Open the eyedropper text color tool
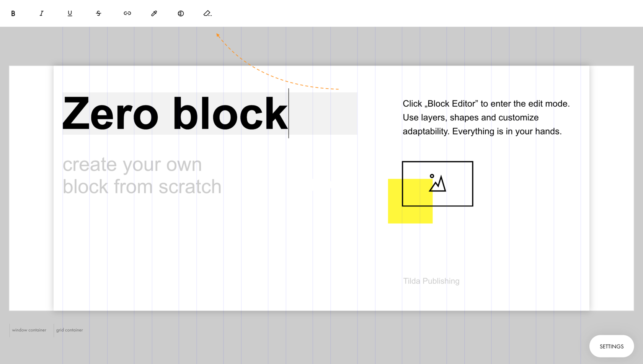The width and height of the screenshot is (643, 364). click(x=154, y=13)
